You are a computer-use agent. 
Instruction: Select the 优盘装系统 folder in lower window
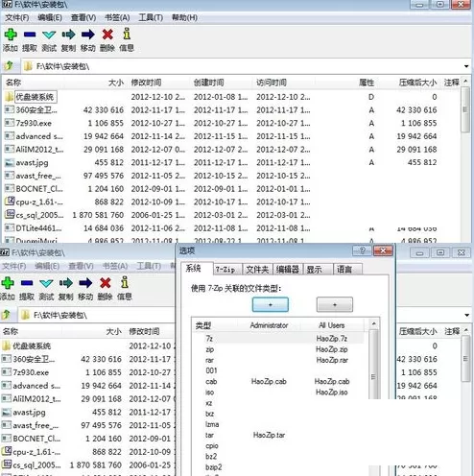[x=27, y=345]
